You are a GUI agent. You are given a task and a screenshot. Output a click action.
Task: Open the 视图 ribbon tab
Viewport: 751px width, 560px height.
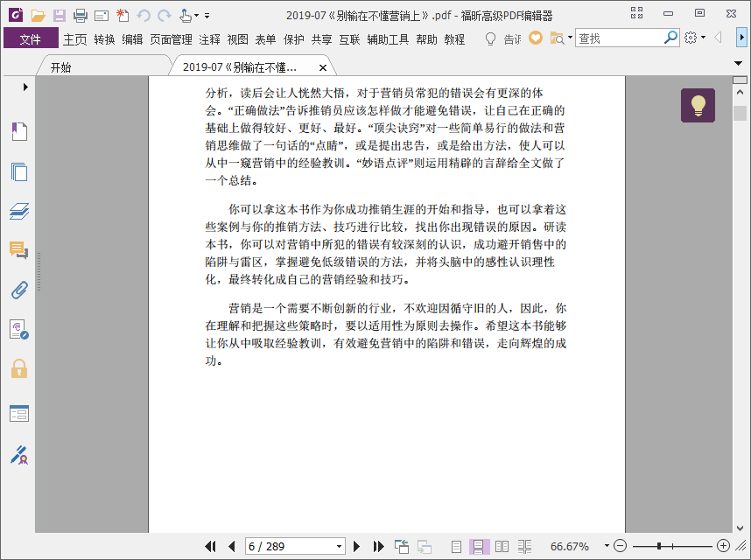point(237,39)
